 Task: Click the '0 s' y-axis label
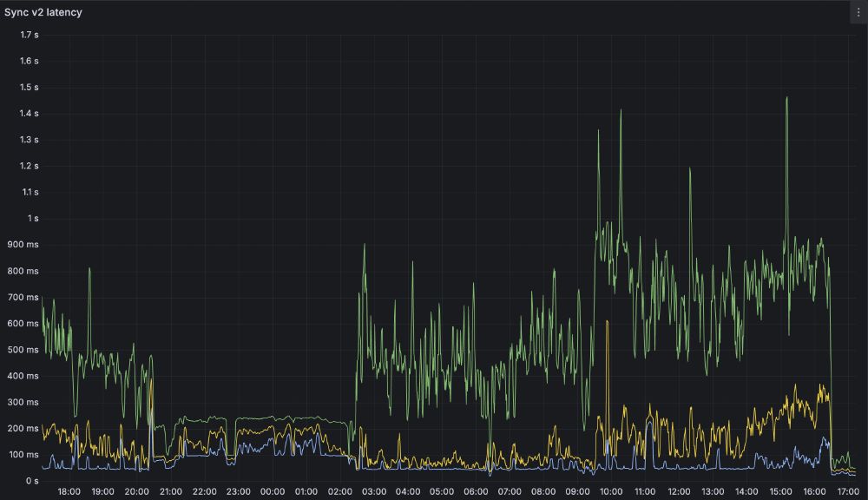click(32, 481)
